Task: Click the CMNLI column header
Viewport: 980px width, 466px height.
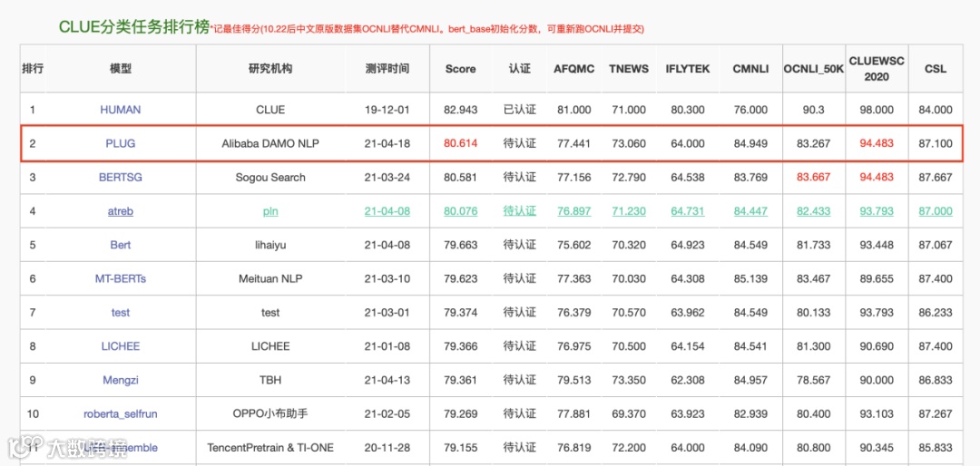Action: [750, 69]
